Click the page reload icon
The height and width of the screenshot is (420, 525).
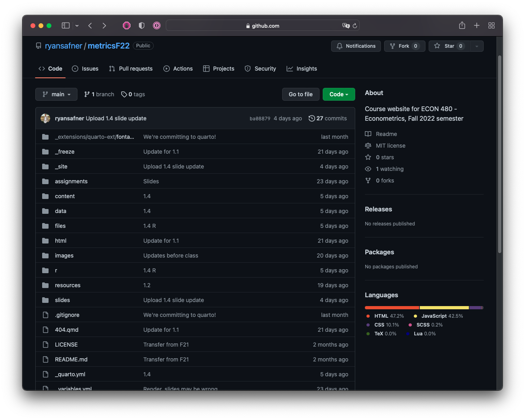pyautogui.click(x=355, y=26)
